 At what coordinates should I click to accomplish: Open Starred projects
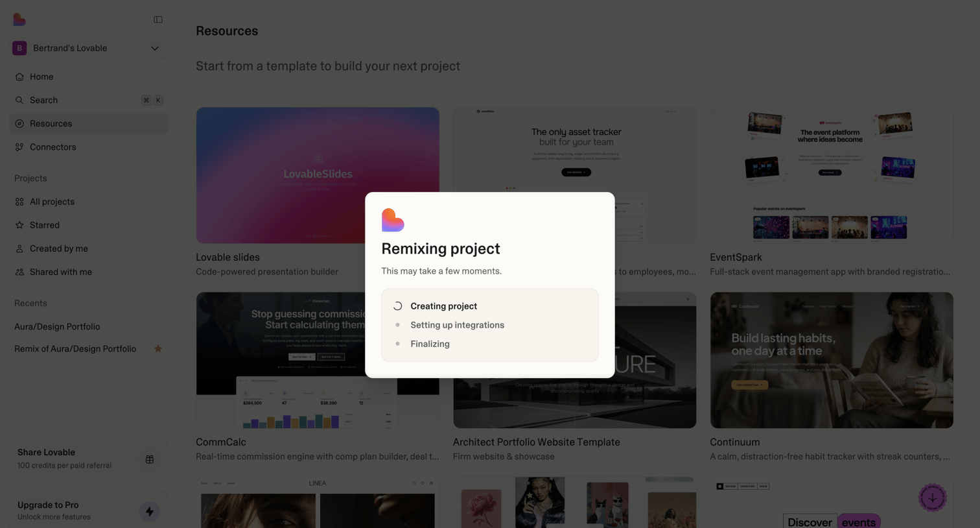pos(89,225)
